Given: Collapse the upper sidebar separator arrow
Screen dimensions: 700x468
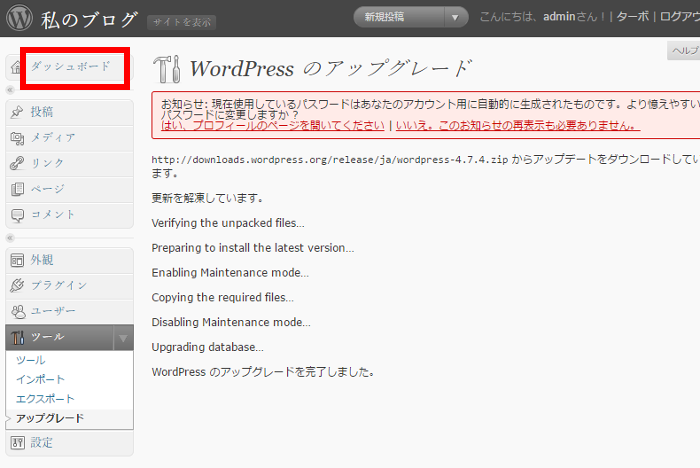Looking at the screenshot, I should pyautogui.click(x=10, y=90).
